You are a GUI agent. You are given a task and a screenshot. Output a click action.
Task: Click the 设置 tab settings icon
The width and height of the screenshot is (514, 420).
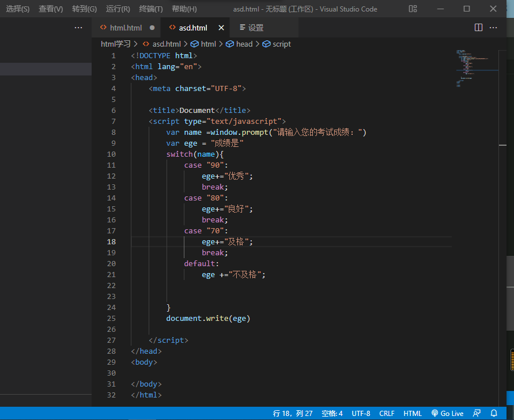pos(243,28)
